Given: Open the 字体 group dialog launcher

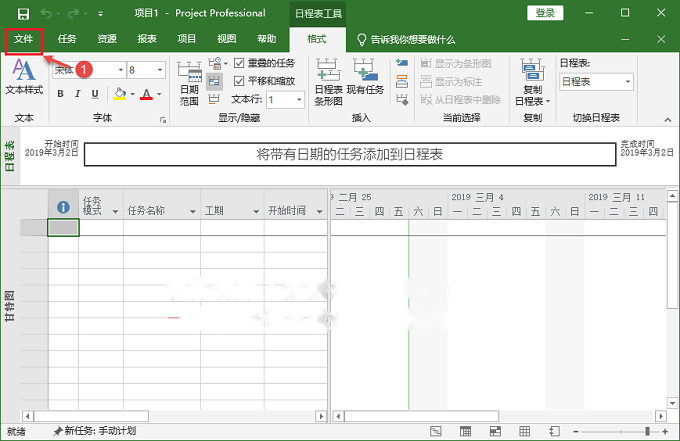Looking at the screenshot, I should (163, 120).
